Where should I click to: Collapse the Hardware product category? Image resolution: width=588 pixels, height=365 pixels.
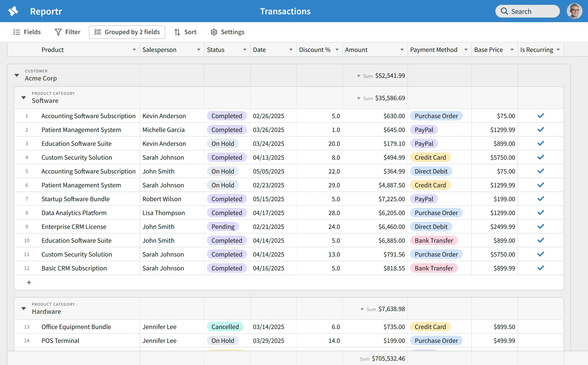[x=24, y=308]
